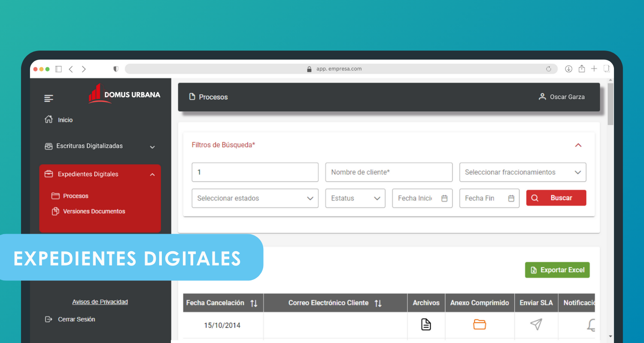Screen dimensions: 644x343
Task: Click the Nombre de cliente input field
Action: click(x=389, y=172)
